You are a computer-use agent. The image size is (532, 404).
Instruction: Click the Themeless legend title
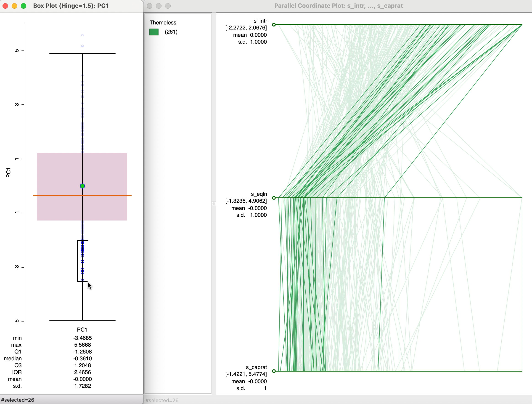click(163, 23)
